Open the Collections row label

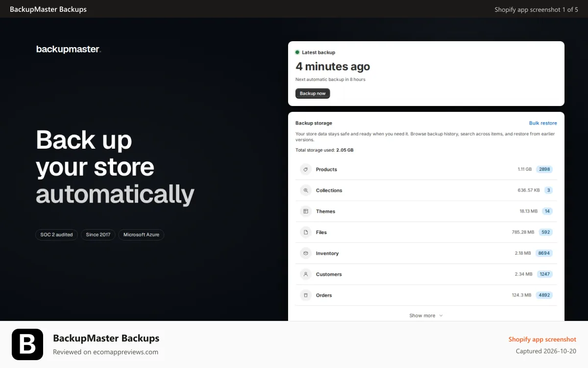click(x=329, y=190)
